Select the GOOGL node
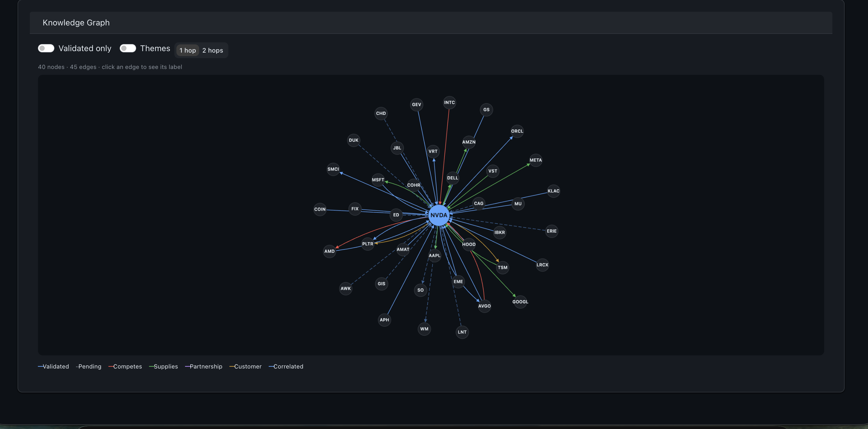This screenshot has width=868, height=429. [520, 302]
